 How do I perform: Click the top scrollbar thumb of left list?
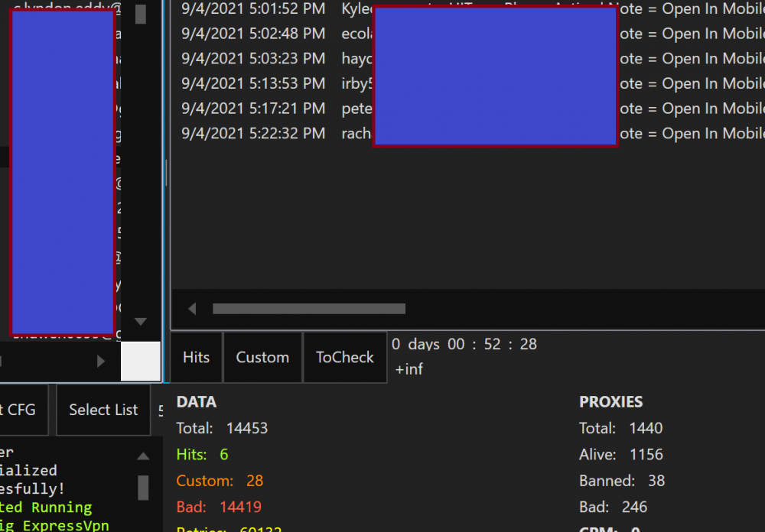[140, 14]
